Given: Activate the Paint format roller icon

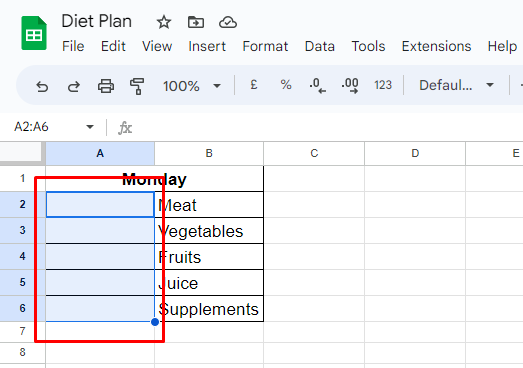Looking at the screenshot, I should click(137, 86).
